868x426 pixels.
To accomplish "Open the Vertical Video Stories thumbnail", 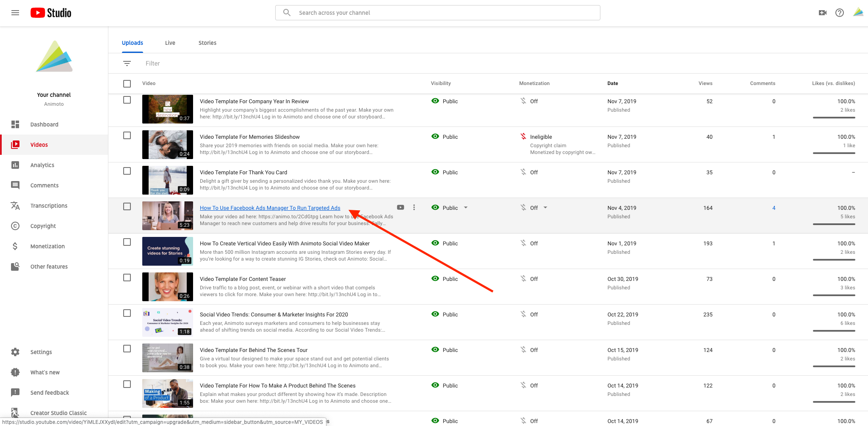I will (x=168, y=251).
